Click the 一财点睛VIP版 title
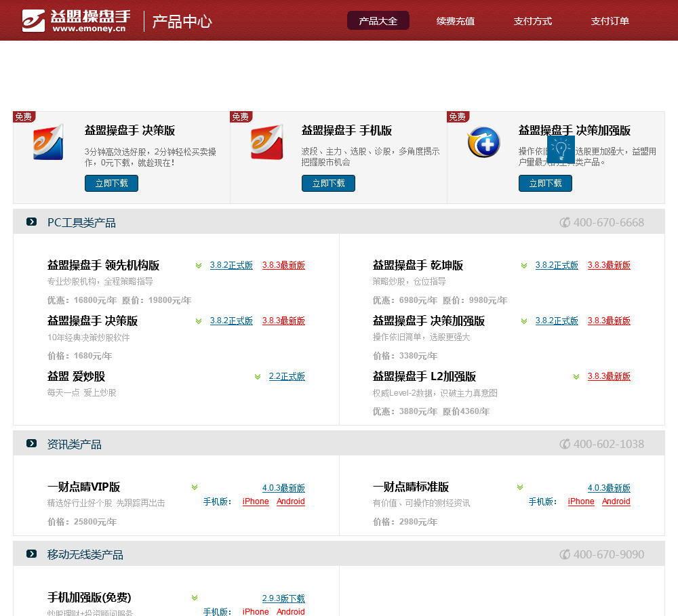 pos(84,487)
